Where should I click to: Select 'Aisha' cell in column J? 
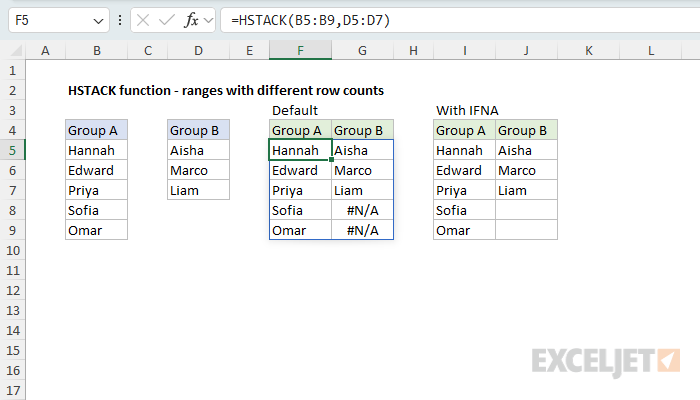point(526,150)
